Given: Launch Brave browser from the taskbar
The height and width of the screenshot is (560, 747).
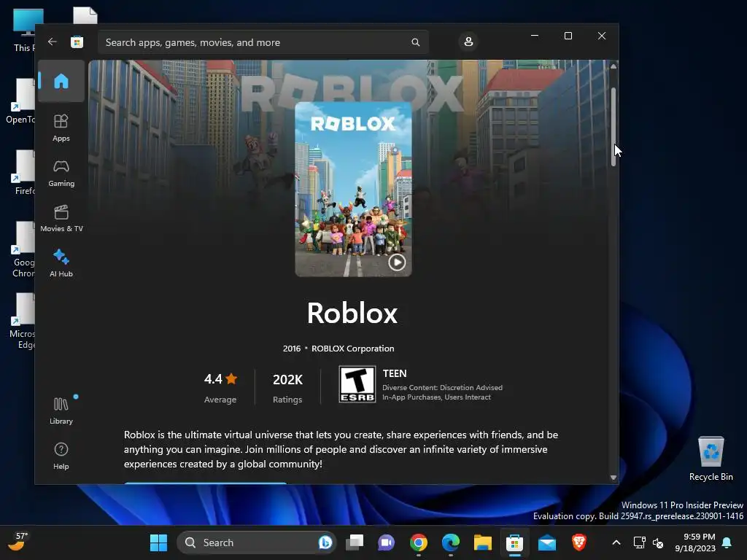Looking at the screenshot, I should tap(578, 542).
